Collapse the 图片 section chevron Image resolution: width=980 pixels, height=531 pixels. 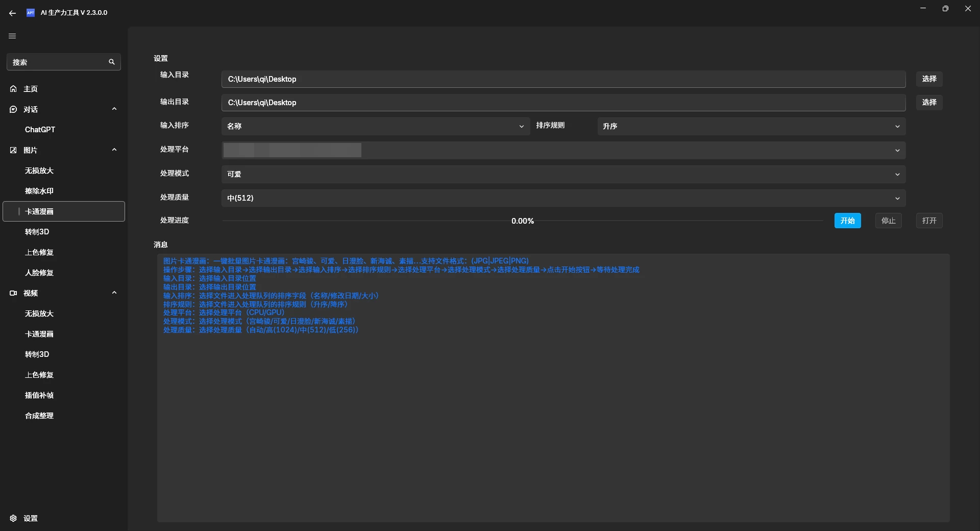[114, 150]
